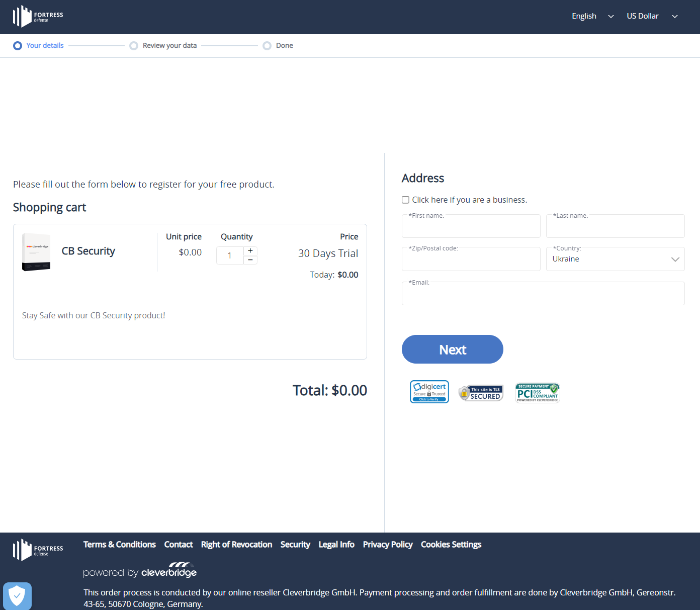700x610 pixels.
Task: Click the Review your data step label
Action: [170, 45]
